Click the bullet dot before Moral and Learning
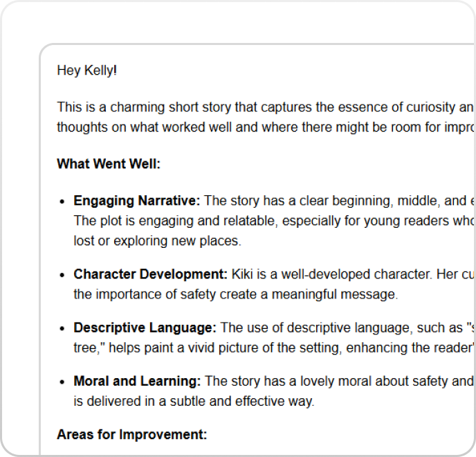Viewport: 476px width, 457px height. pos(62,382)
